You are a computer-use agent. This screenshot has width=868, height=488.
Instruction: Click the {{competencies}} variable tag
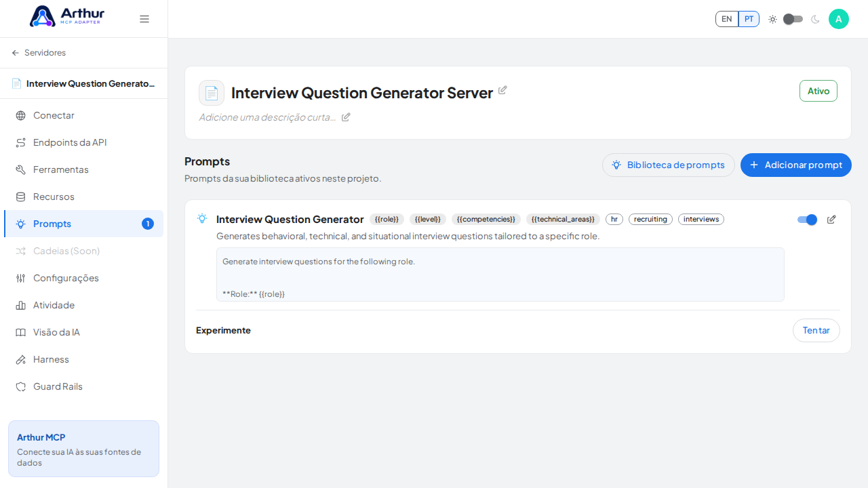pos(486,220)
